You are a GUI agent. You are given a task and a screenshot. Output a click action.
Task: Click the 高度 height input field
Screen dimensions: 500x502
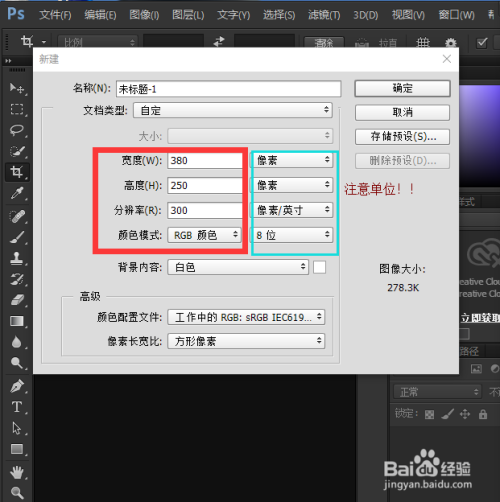point(204,185)
